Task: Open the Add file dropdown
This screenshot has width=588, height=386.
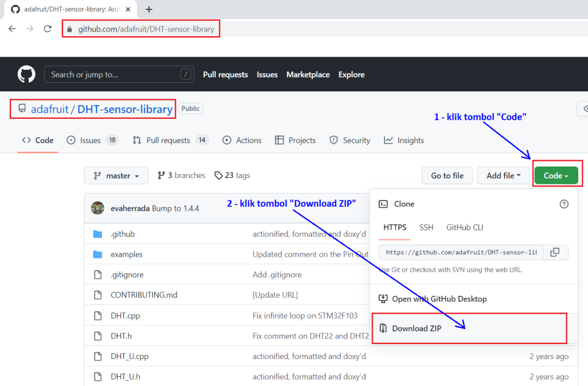Action: pyautogui.click(x=504, y=175)
